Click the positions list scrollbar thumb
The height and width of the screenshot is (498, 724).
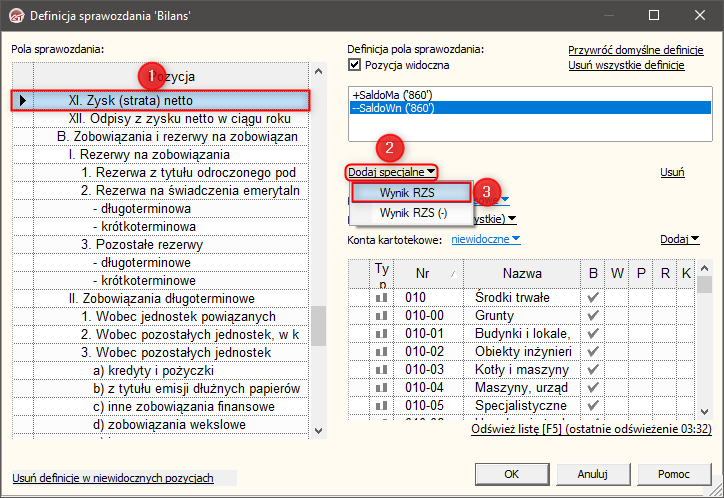(318, 326)
